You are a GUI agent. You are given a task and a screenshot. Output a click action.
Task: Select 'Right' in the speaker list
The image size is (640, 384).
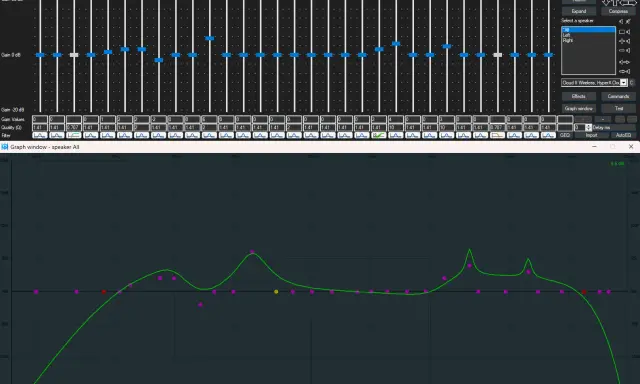click(x=588, y=40)
